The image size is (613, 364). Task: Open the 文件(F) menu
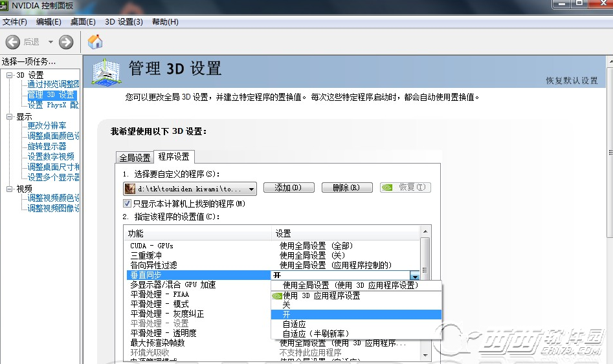point(14,22)
